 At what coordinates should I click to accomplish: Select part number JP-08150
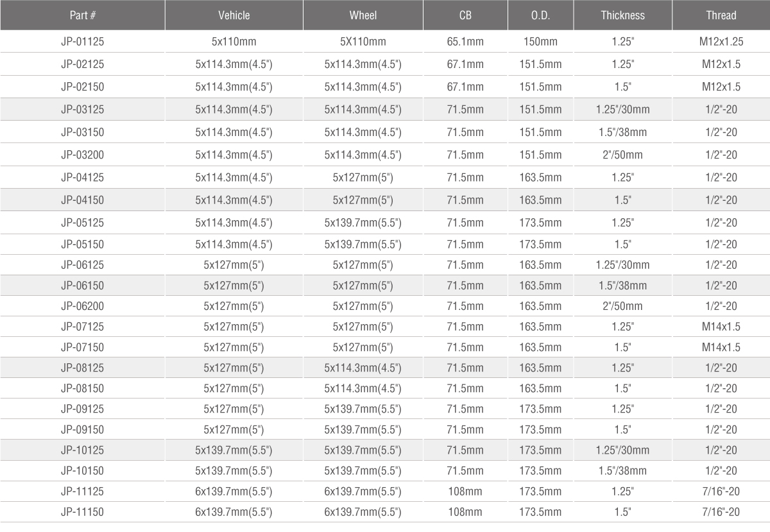pyautogui.click(x=82, y=388)
